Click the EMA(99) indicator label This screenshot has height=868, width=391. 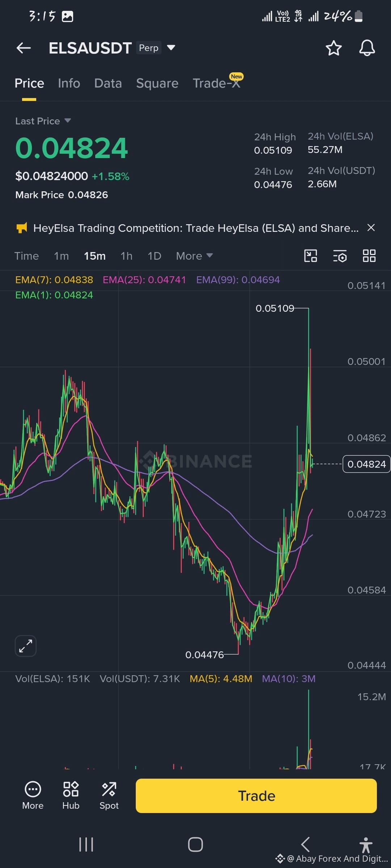point(238,280)
